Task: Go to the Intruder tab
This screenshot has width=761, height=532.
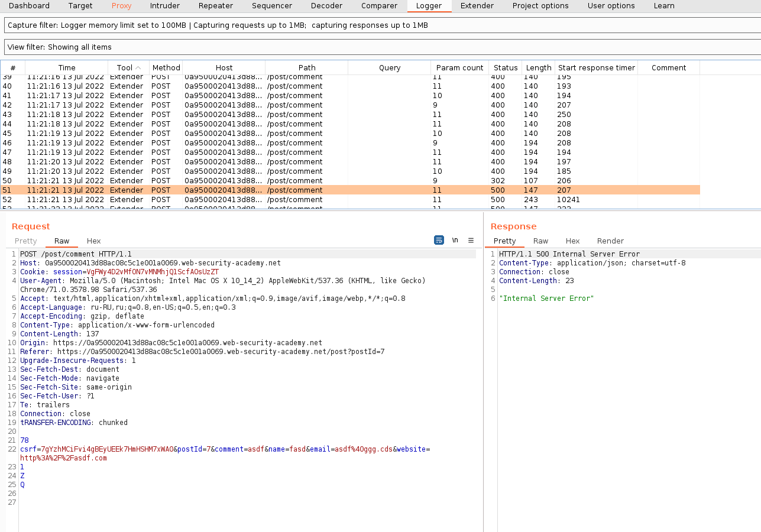Action: (165, 6)
